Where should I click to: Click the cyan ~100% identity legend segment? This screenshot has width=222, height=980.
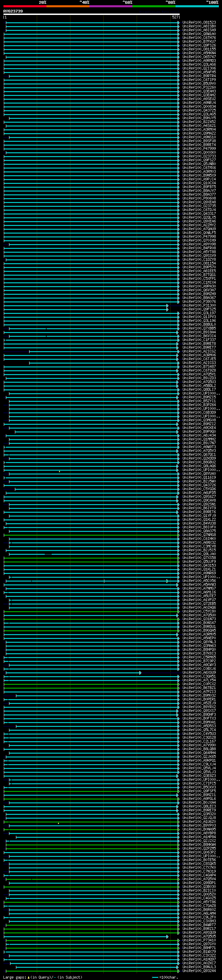click(x=197, y=6)
